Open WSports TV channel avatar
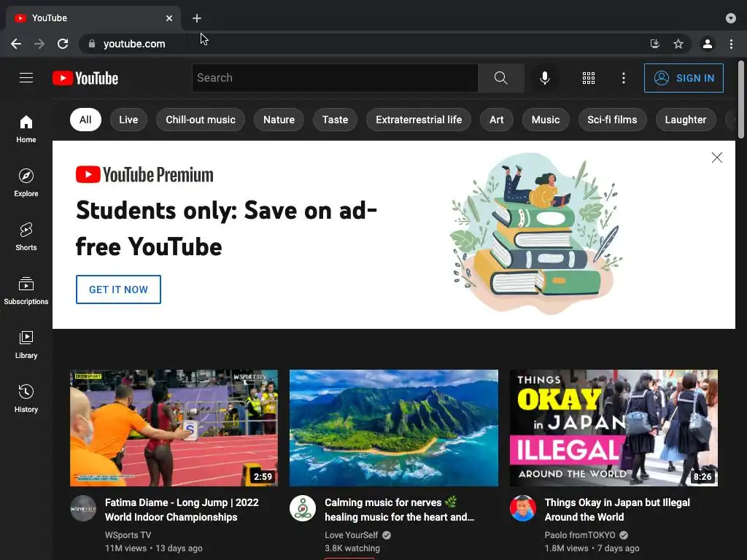 pos(83,508)
